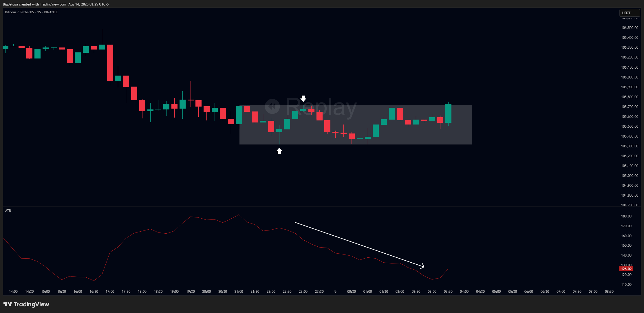Click the 03:30 time axis label
Screen dimensions: 644x313
pos(448,292)
